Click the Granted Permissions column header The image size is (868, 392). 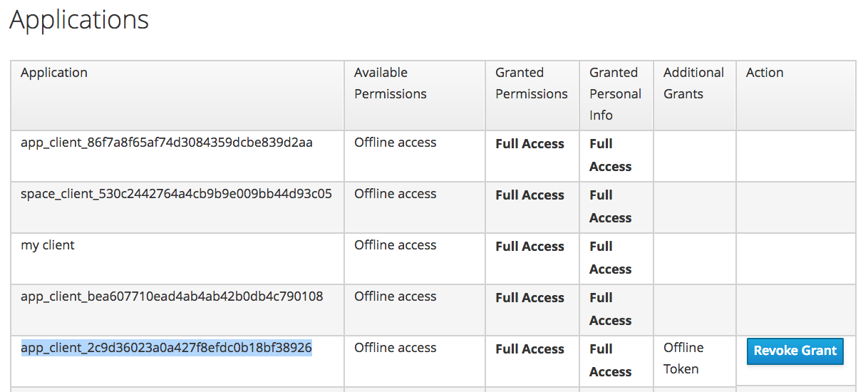click(532, 83)
